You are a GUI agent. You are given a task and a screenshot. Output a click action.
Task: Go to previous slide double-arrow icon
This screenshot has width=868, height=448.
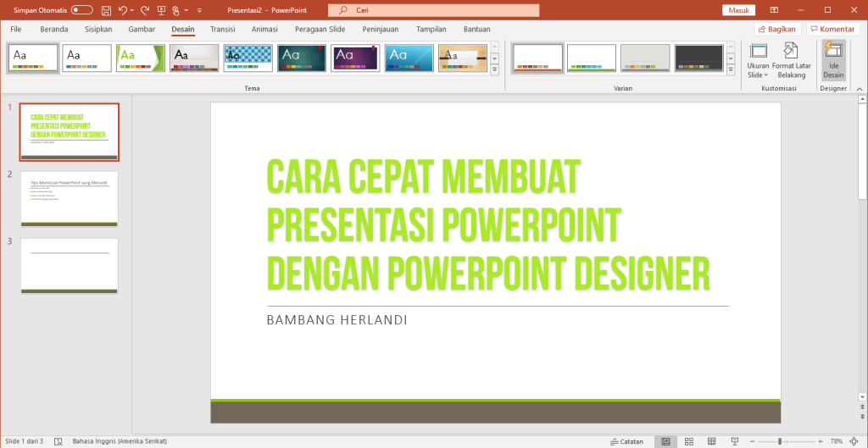862,407
